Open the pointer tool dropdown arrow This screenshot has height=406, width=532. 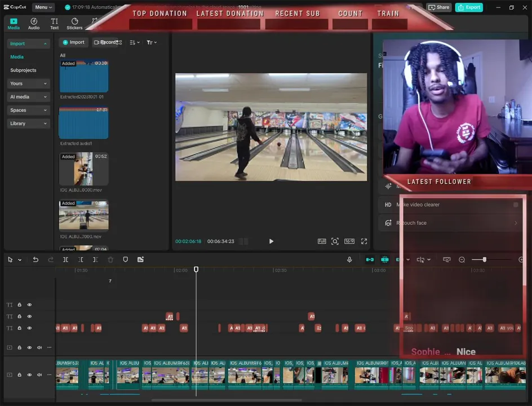click(20, 260)
